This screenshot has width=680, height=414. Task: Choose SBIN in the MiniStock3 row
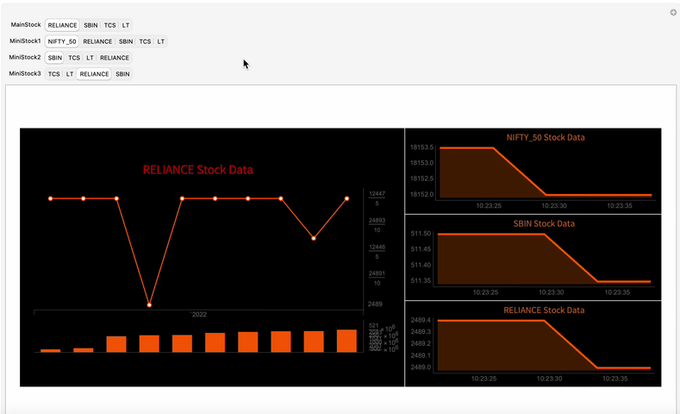(x=122, y=74)
